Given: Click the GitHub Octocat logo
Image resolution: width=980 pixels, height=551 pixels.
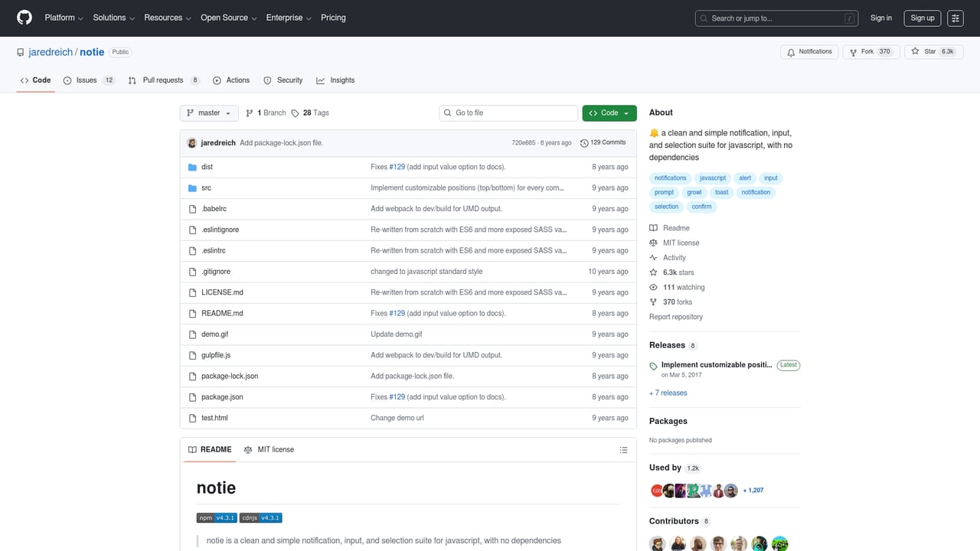Looking at the screenshot, I should coord(24,18).
